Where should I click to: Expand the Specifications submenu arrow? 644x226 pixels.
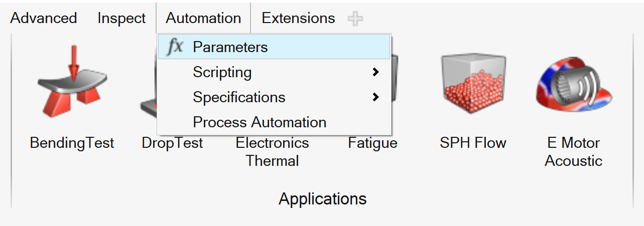pos(375,97)
